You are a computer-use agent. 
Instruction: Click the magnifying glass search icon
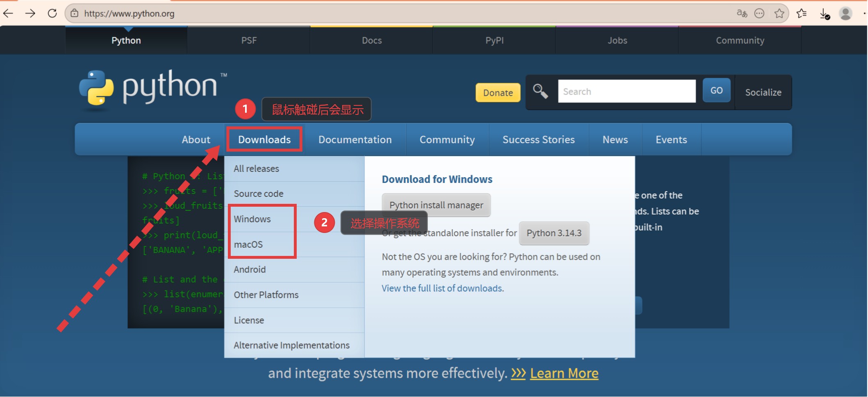pyautogui.click(x=540, y=91)
